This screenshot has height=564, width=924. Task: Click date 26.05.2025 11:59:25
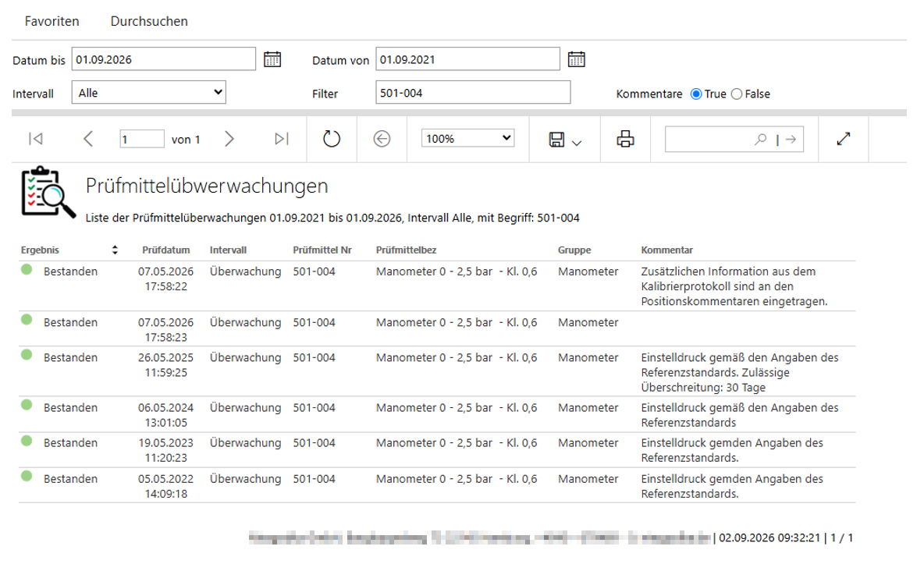click(x=165, y=365)
